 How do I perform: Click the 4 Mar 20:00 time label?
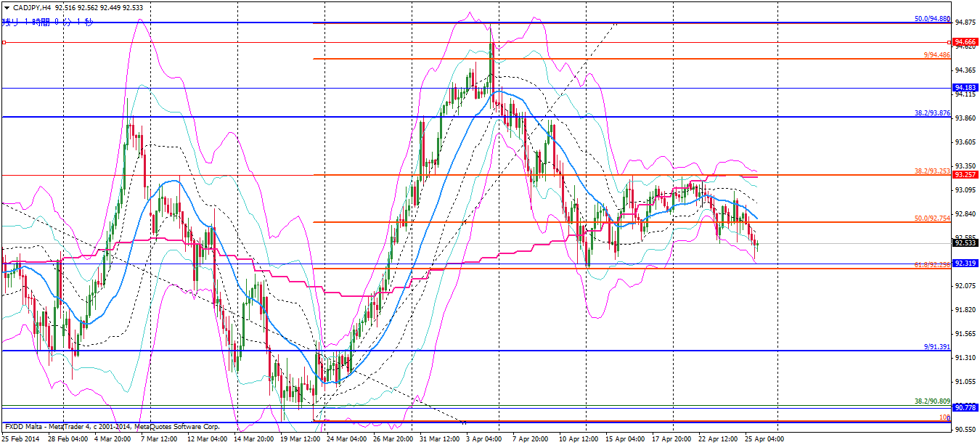tap(114, 438)
